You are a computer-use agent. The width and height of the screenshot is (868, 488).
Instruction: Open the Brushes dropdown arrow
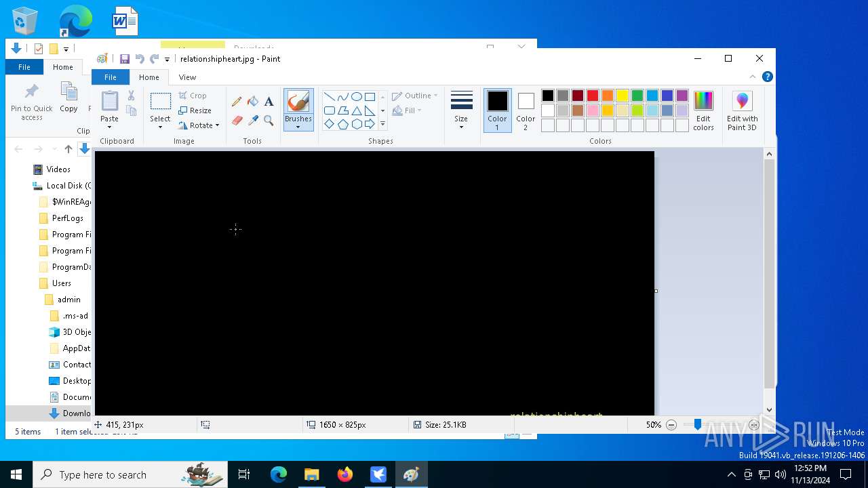point(298,127)
